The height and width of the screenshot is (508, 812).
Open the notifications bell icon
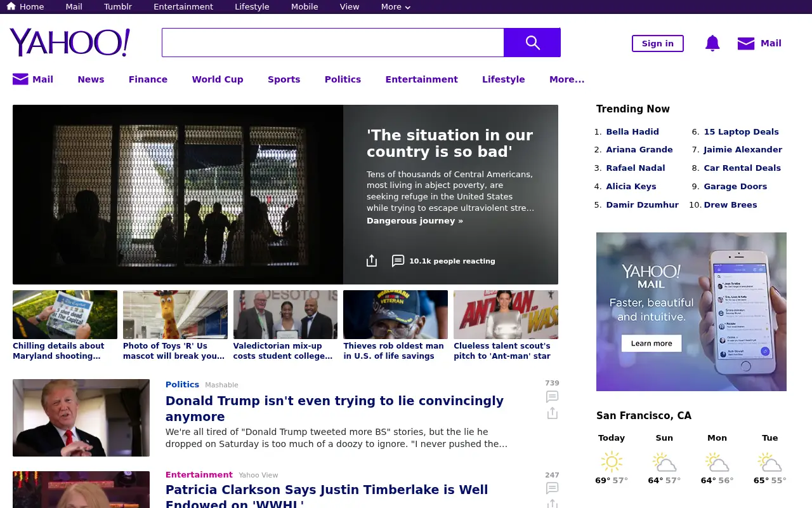pyautogui.click(x=712, y=43)
